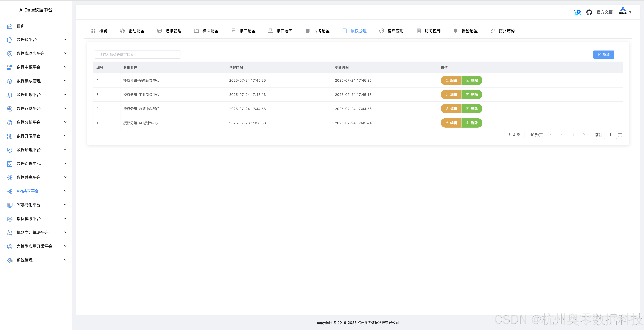
Task: Click the 机器学习算法平台 sidebar icon
Action: 10,233
